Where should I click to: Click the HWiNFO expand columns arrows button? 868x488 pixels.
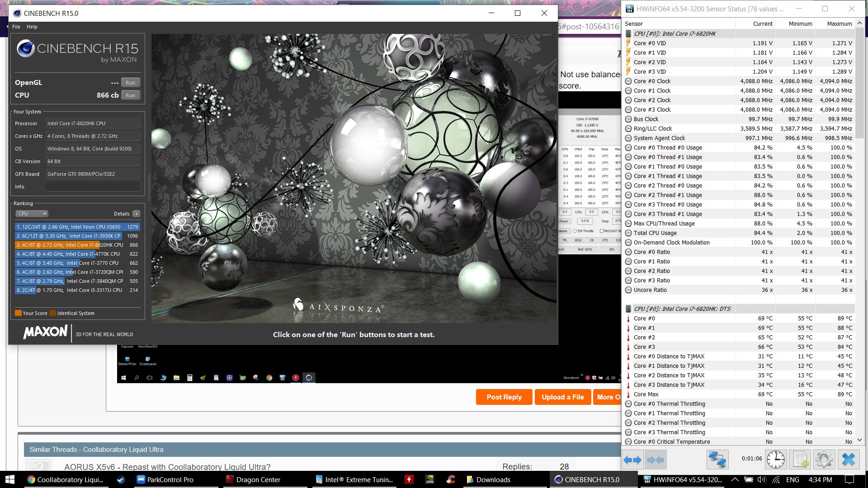tap(632, 460)
